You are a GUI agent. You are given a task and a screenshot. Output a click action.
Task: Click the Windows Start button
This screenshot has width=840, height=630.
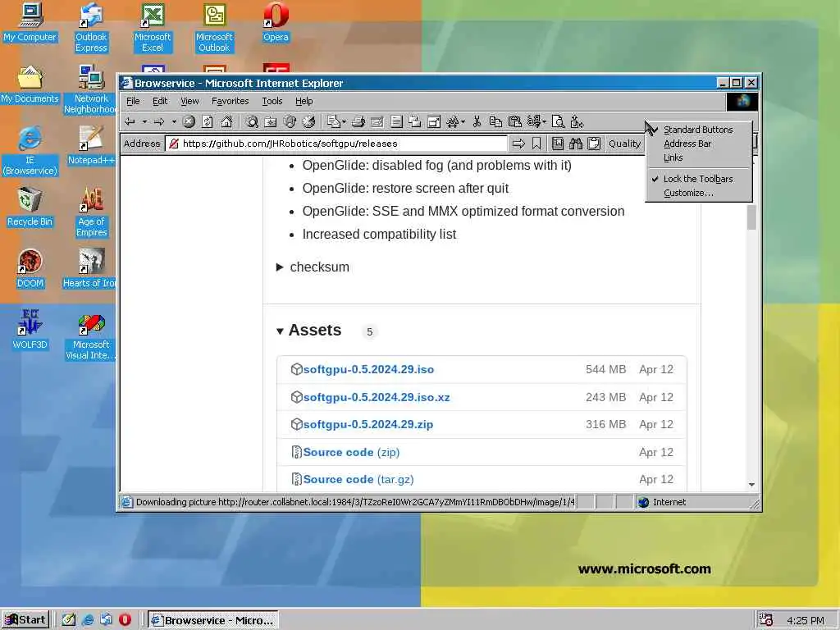25,620
